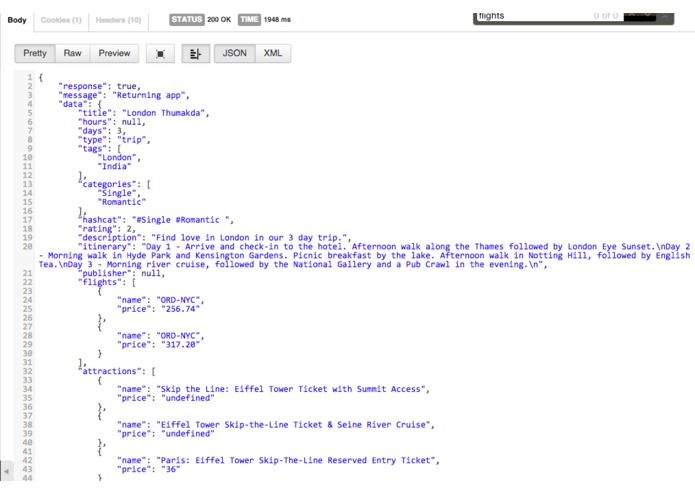Click the 200 OK status text
This screenshot has width=695, height=494.
[219, 19]
